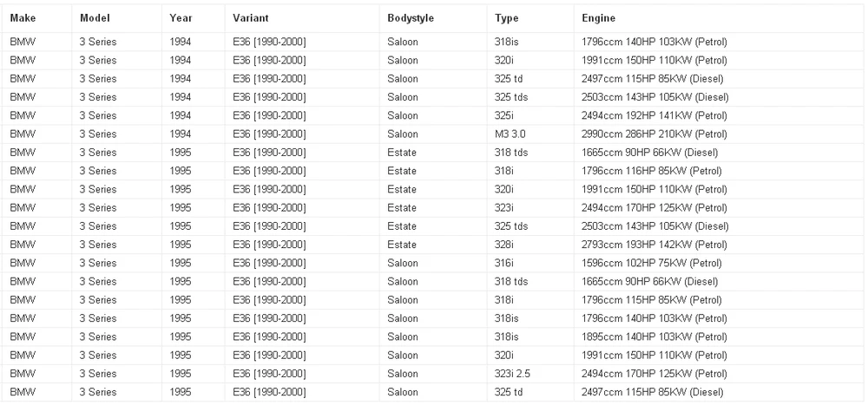Click the 325 td type in 1994 row

[x=508, y=79]
